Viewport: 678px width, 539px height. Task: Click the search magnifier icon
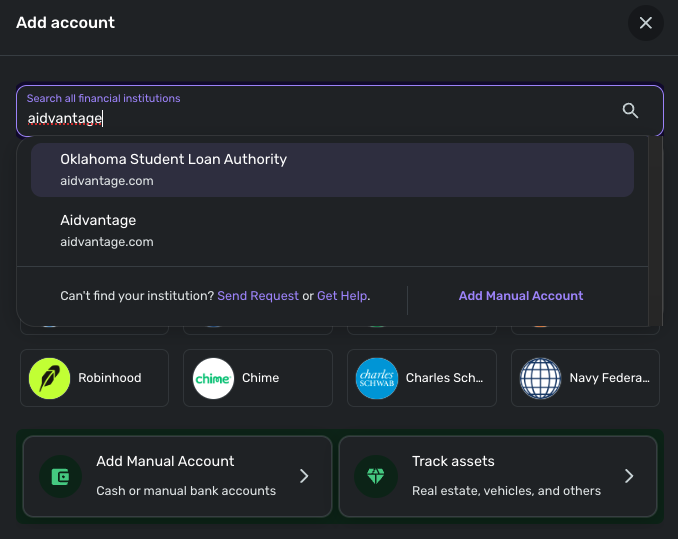[x=630, y=111]
